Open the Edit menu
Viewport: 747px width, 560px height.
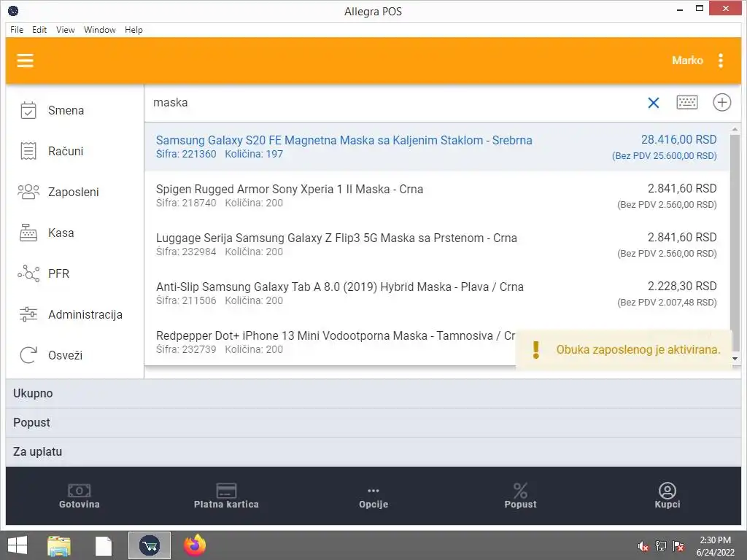tap(39, 29)
